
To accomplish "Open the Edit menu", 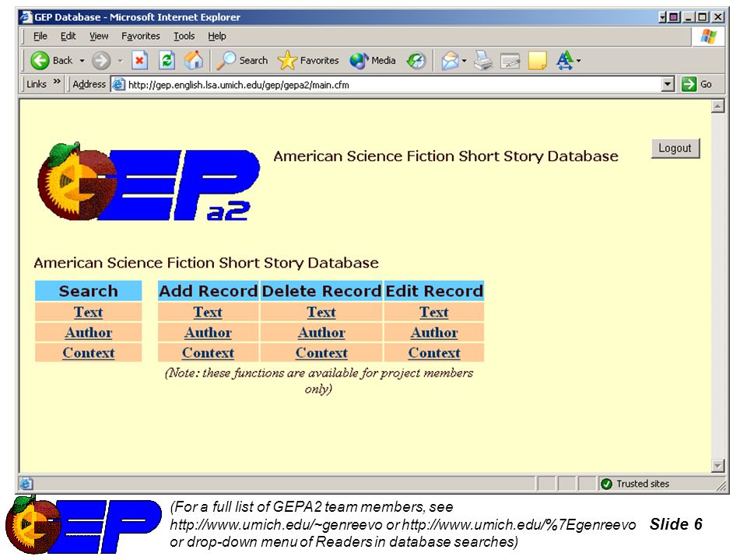I will (68, 37).
